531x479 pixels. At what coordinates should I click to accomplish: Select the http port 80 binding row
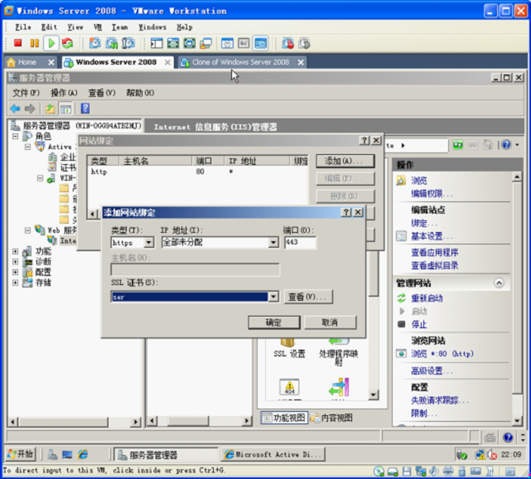[198, 172]
